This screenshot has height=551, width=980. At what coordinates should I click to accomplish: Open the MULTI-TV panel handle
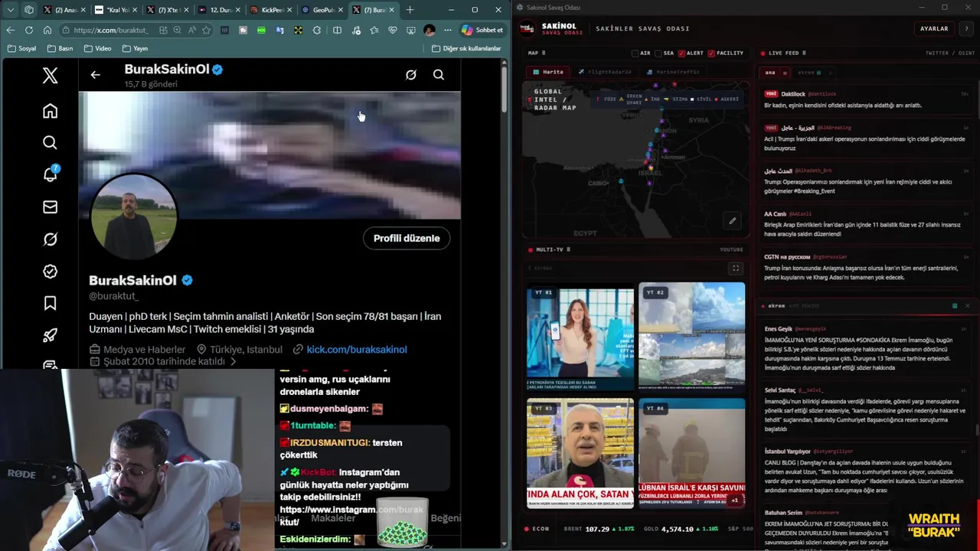pos(567,249)
